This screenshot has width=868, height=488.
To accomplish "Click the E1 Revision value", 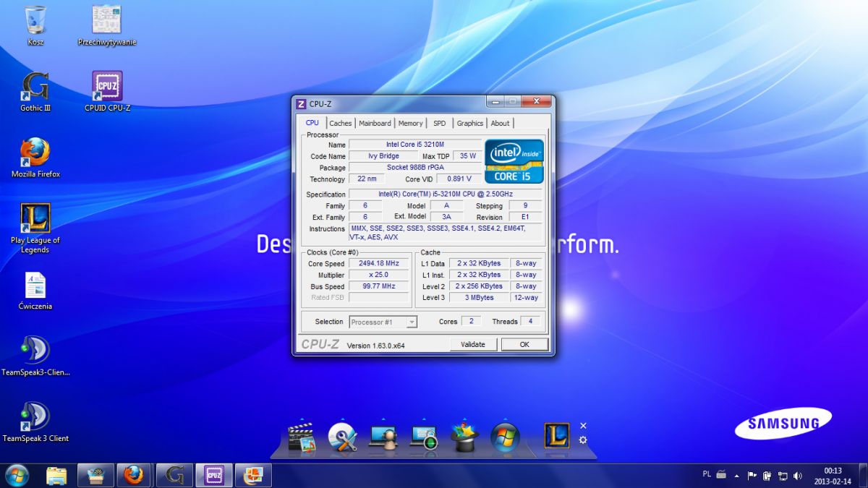I will pyautogui.click(x=526, y=217).
